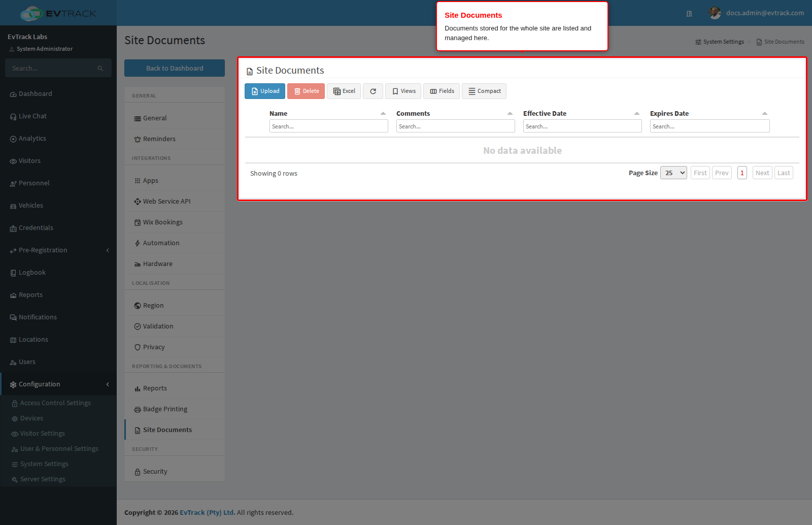
Task: Click the sidebar search magnifier icon
Action: point(100,69)
